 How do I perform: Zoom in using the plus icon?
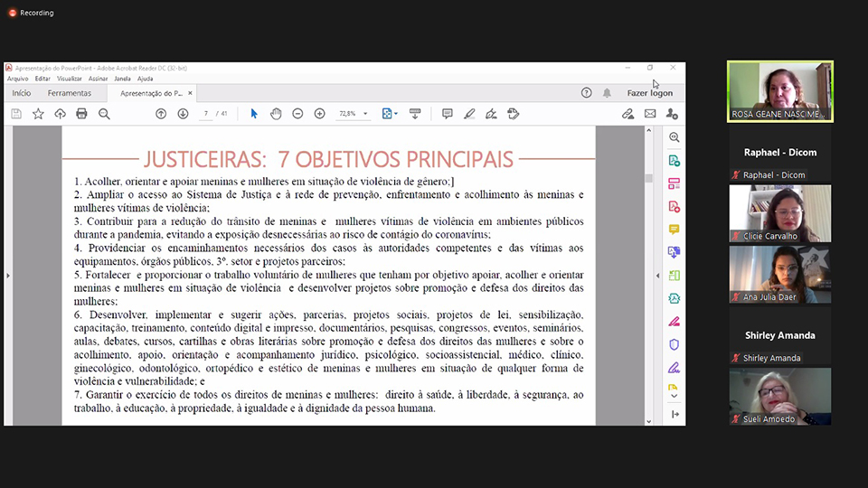(319, 114)
